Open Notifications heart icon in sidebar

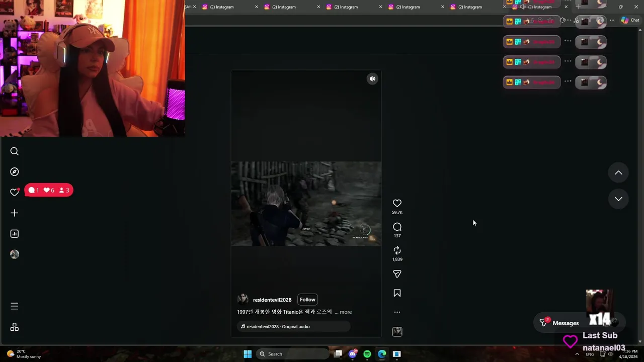pos(15,192)
